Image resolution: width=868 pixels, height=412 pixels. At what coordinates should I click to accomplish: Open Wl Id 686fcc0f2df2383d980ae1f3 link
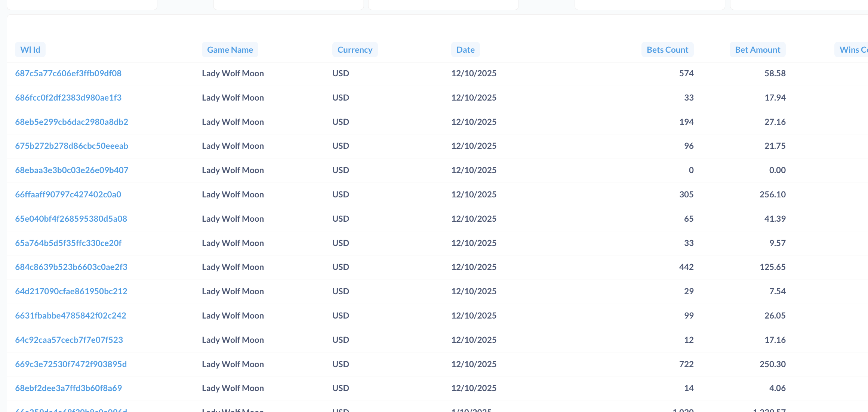tap(68, 98)
